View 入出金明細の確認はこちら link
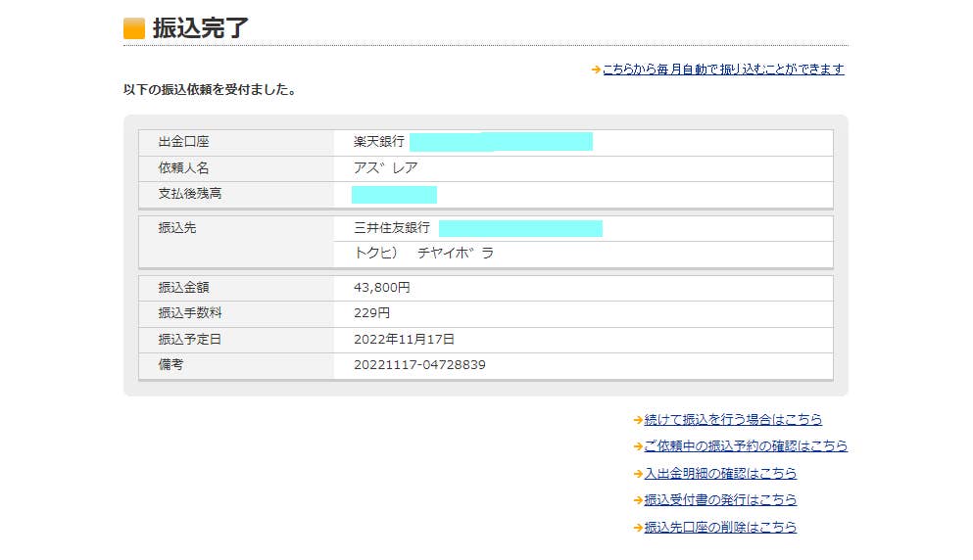The height and width of the screenshot is (560, 973). tap(720, 474)
